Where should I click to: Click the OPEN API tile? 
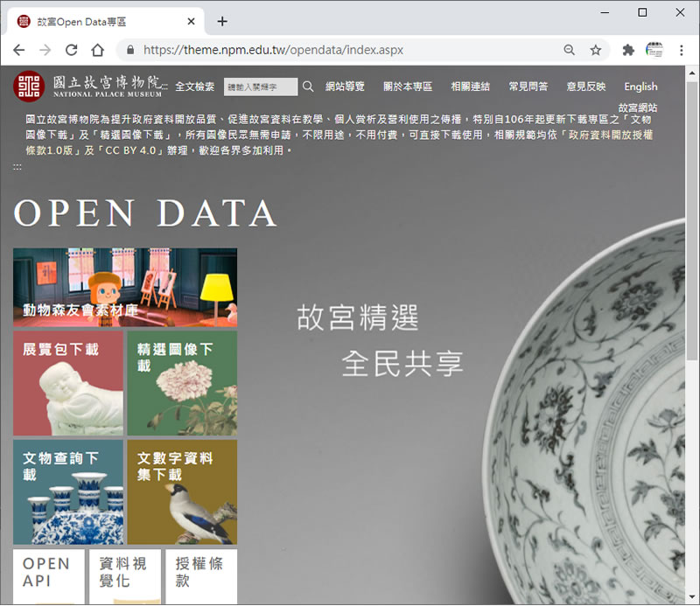[49, 575]
